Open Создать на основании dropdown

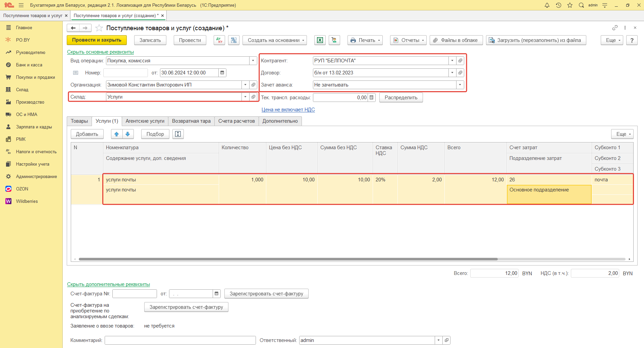(x=275, y=40)
